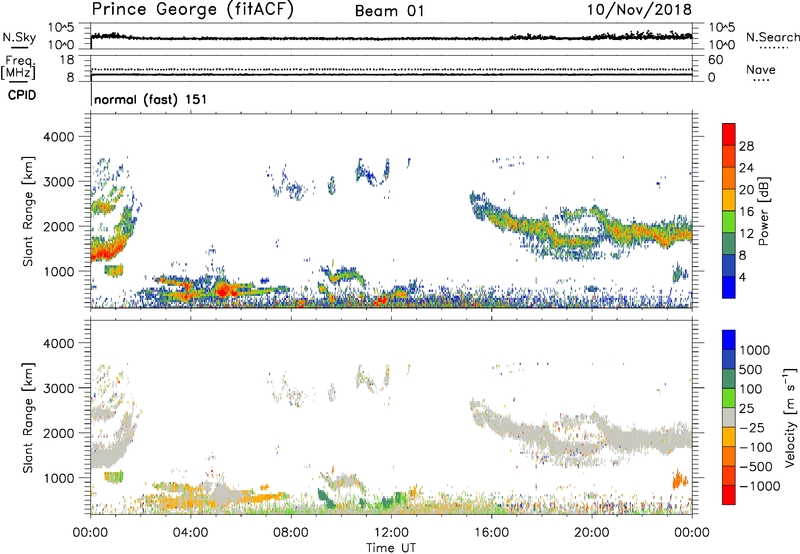The width and height of the screenshot is (800, 554).
Task: Click the gray segment of the velocity colorbar
Action: pos(729,417)
